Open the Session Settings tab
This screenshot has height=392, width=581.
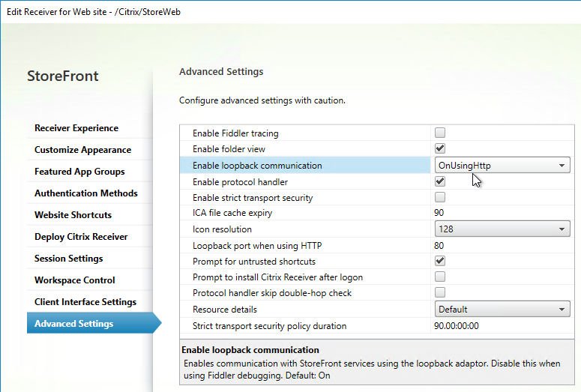coord(68,259)
